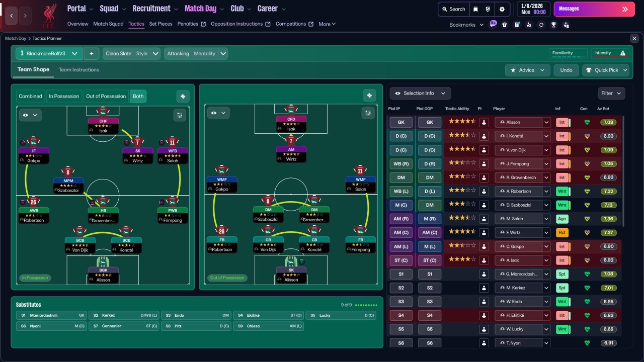
Task: Open the Penalties link
Action: click(192, 24)
